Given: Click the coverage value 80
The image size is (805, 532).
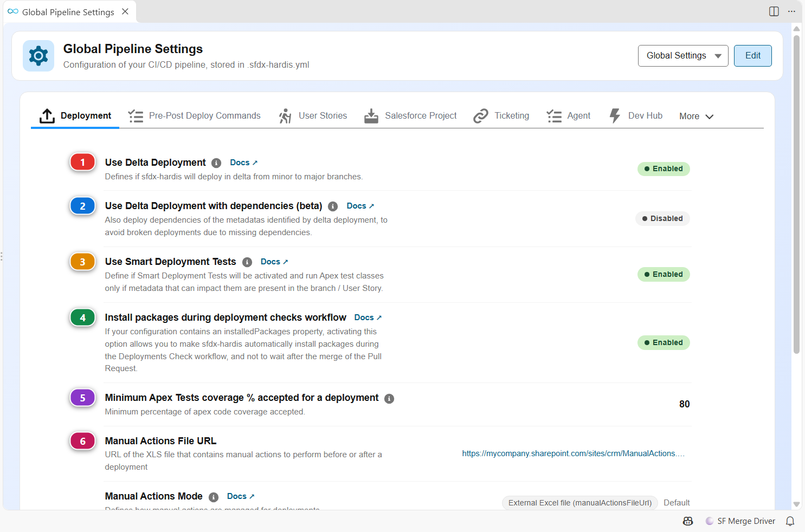Looking at the screenshot, I should 685,405.
